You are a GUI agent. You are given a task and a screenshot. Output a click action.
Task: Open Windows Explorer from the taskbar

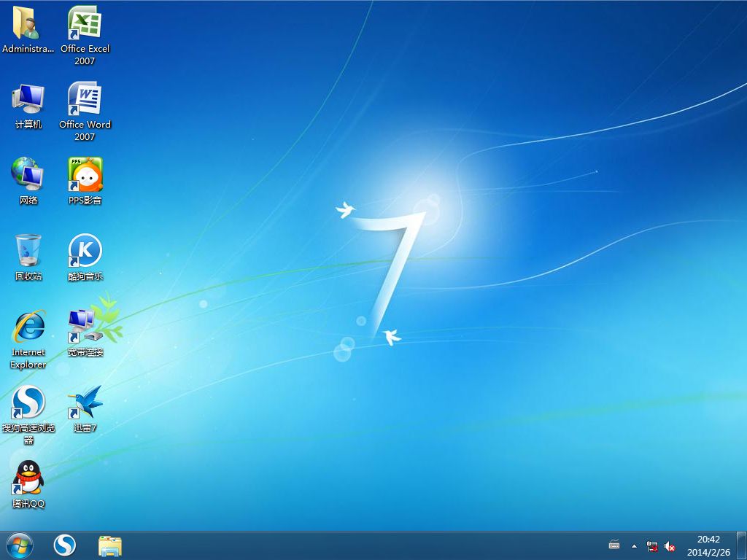110,545
